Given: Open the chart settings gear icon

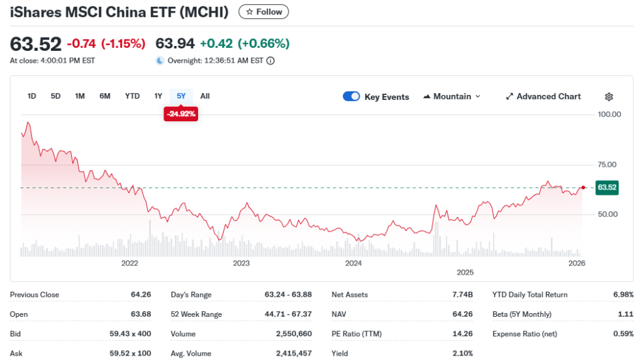Looking at the screenshot, I should click(x=608, y=96).
